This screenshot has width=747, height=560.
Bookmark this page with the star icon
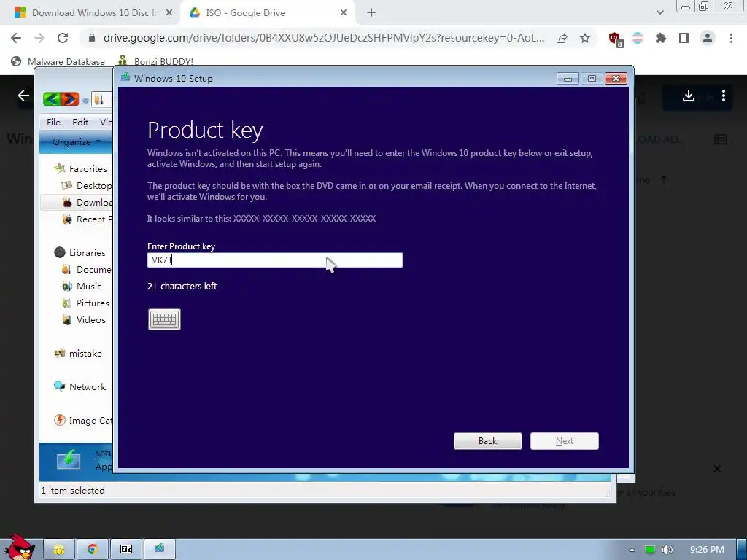pos(585,38)
